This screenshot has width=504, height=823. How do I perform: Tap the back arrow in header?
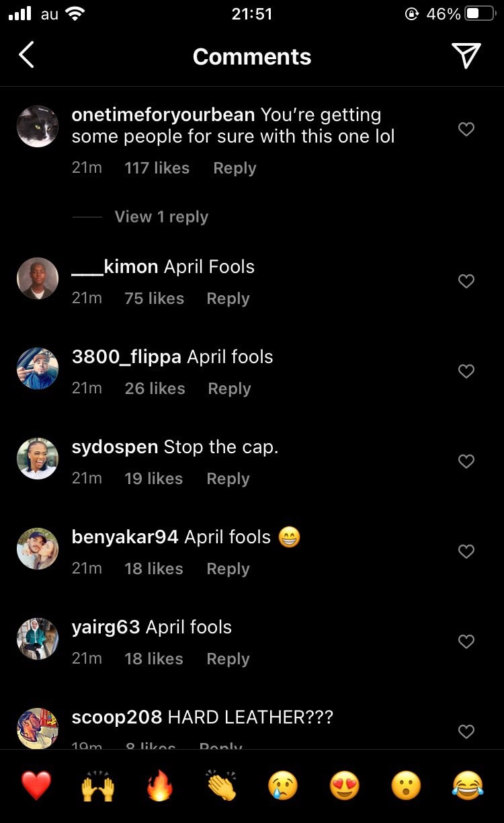pyautogui.click(x=26, y=55)
